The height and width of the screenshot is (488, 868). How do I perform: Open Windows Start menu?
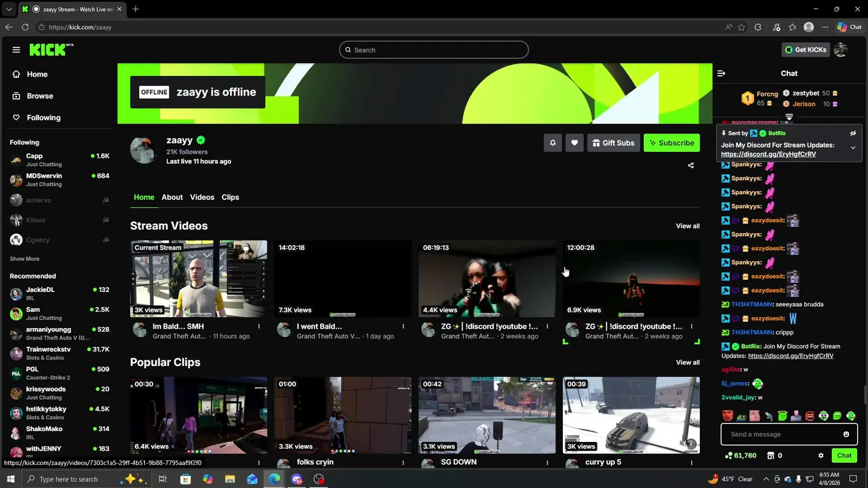tap(11, 479)
